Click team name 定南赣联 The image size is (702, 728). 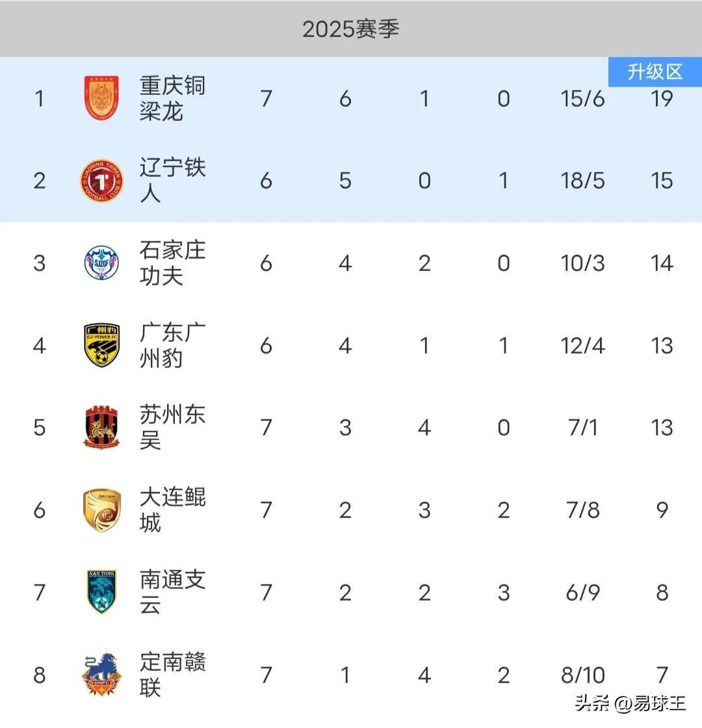tap(172, 675)
